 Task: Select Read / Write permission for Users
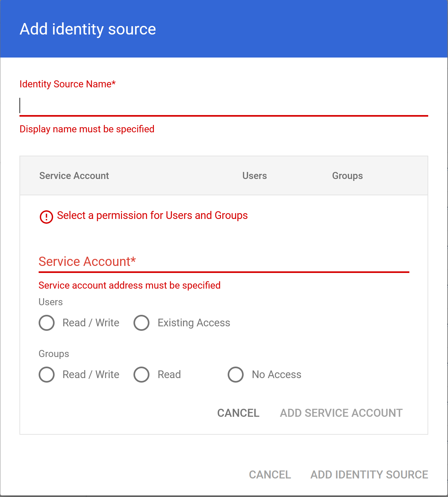(47, 323)
